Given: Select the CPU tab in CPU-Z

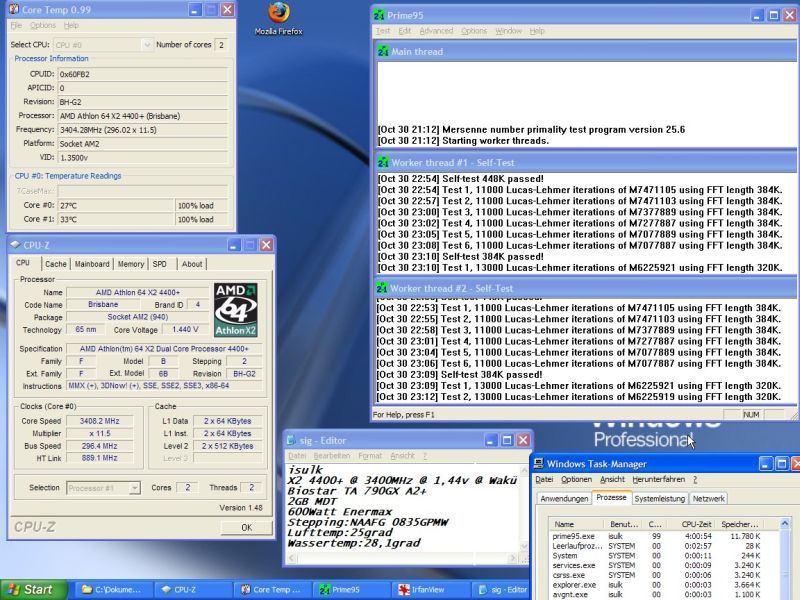Looking at the screenshot, I should point(23,263).
